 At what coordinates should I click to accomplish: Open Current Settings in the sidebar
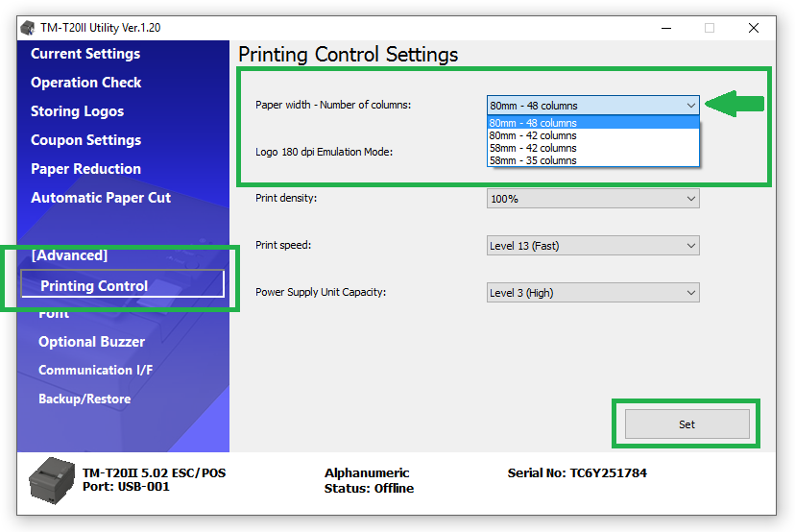[85, 54]
